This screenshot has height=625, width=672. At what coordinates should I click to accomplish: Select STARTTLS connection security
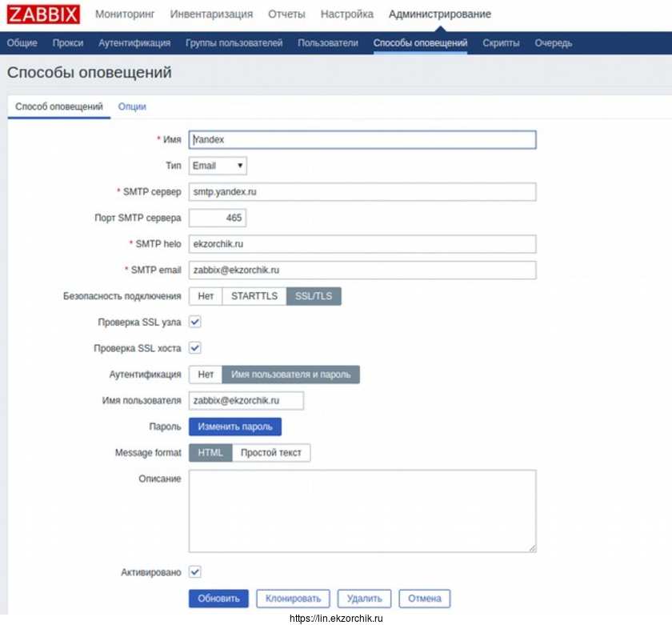254,296
